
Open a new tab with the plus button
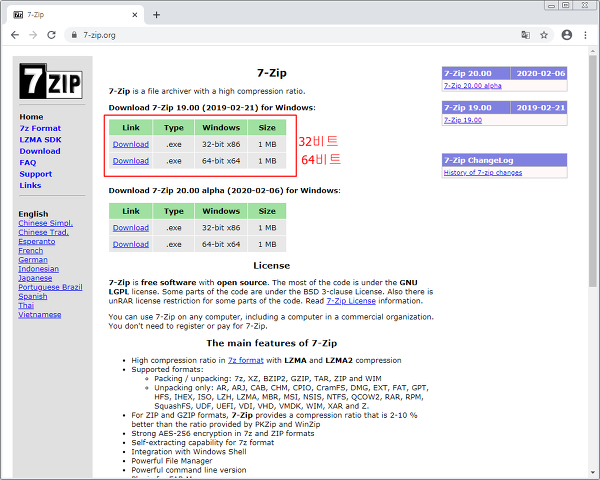click(x=156, y=15)
